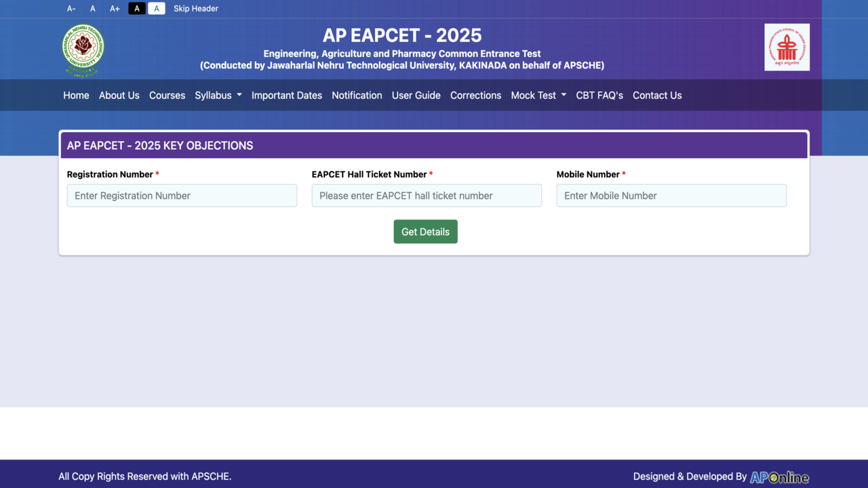Select the Mobile Number input box
Screen dimensions: 868x488
tap(671, 196)
